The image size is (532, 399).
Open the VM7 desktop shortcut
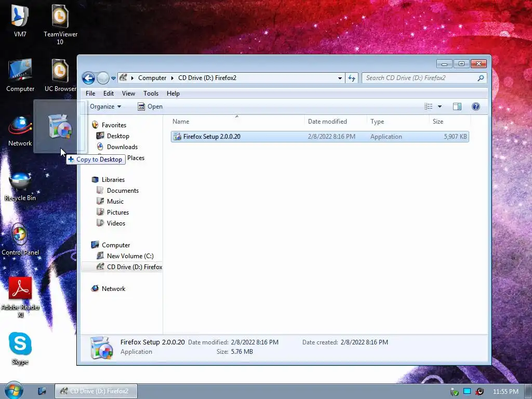tap(20, 20)
